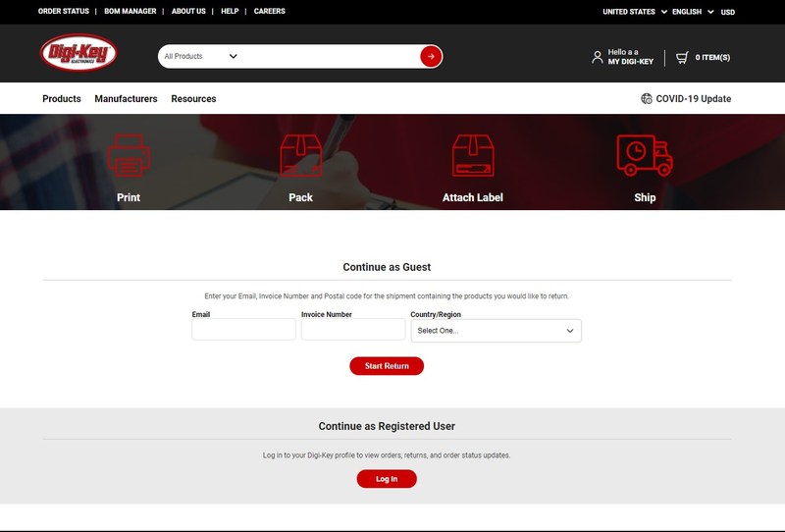Click the 'Log in to your Digi-Key profile' text
This screenshot has height=532, width=785.
[x=387, y=455]
